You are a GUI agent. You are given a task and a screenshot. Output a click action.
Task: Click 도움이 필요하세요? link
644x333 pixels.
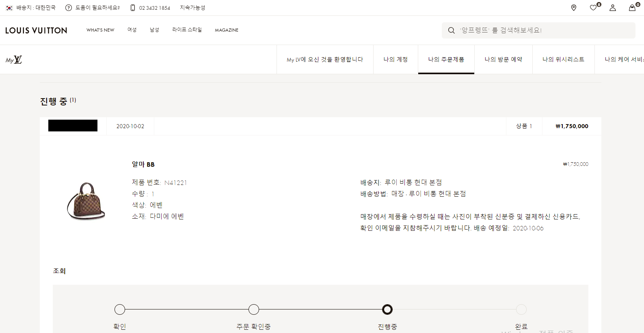[97, 8]
